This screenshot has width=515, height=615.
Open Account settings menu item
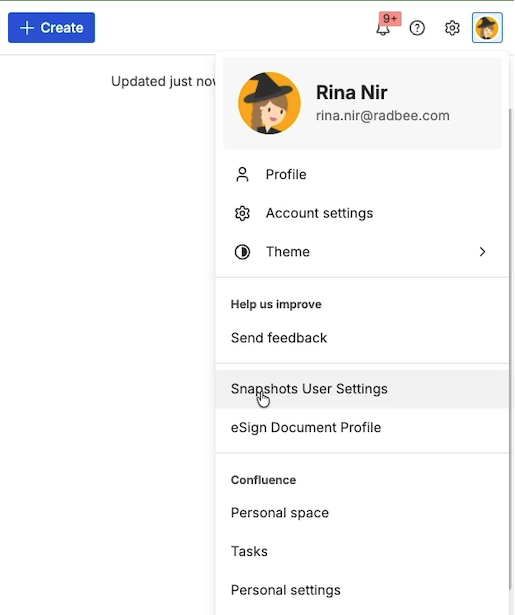point(362,213)
